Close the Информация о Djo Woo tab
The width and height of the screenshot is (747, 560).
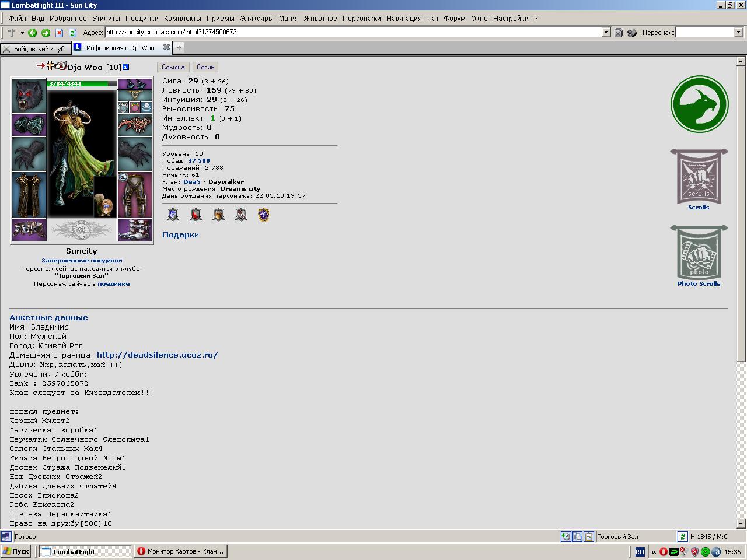(166, 47)
